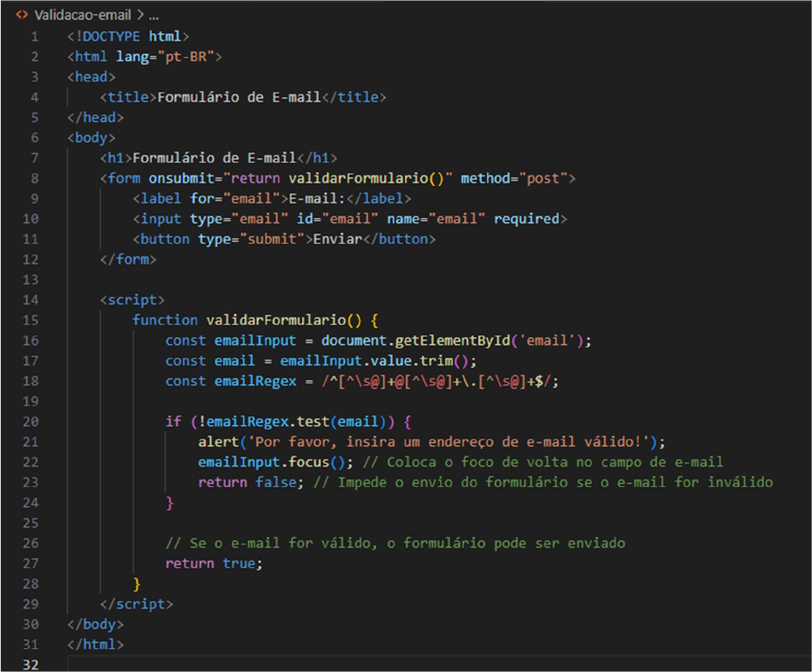Click the closing script tag
Viewport: 812px width, 672px height.
tap(136, 603)
